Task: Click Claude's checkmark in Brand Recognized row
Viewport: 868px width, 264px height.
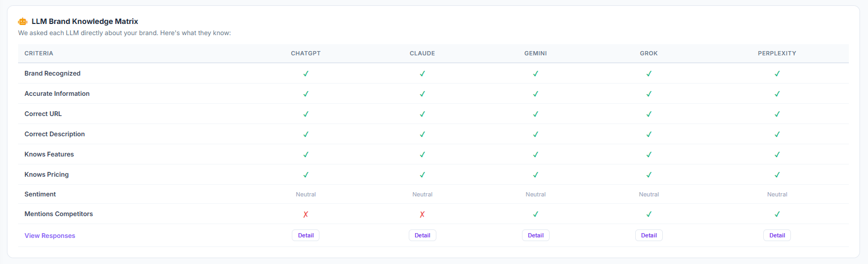Action: pyautogui.click(x=423, y=74)
